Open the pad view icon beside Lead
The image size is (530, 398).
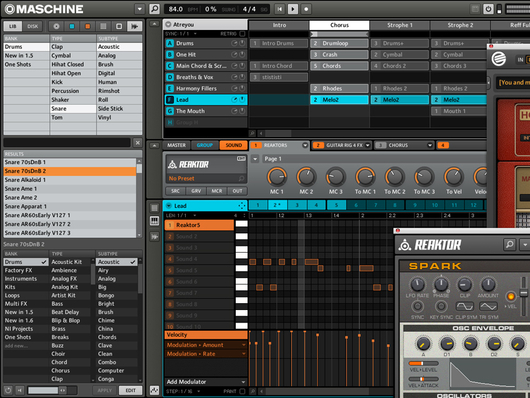pos(154,208)
